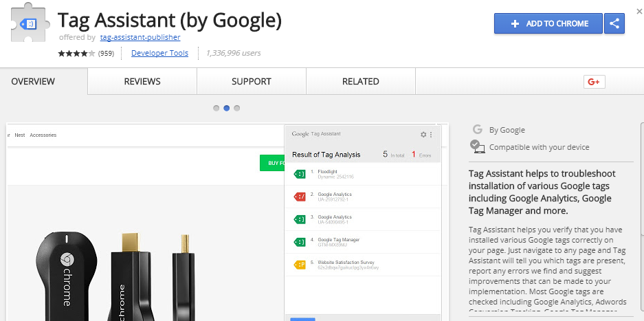
Task: Click the star rating icons
Action: coord(77,53)
